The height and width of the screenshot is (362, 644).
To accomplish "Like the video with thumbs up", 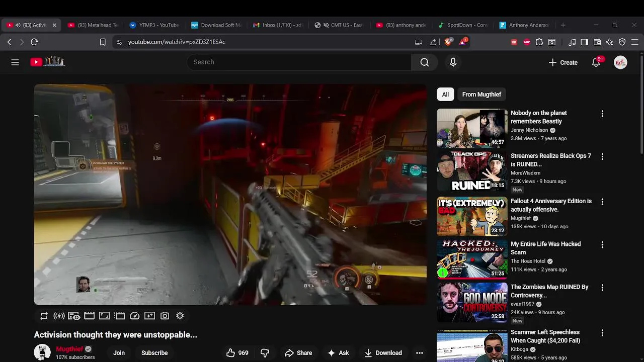I will click(x=237, y=353).
